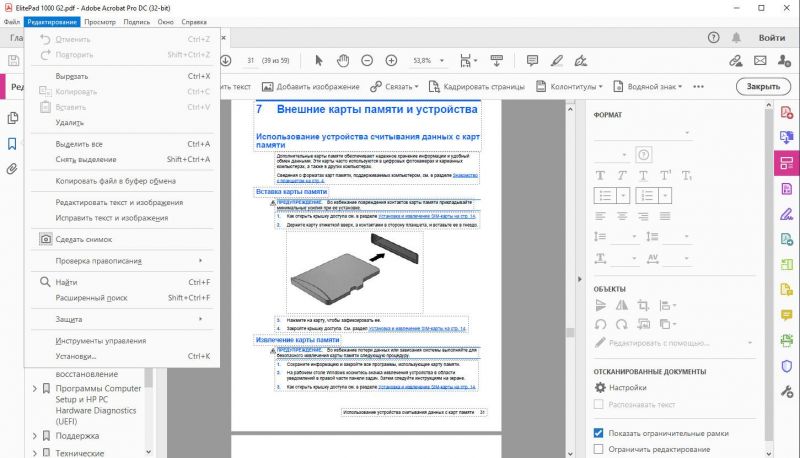Choose Выделить все menu item
Image resolution: width=800 pixels, height=458 pixels.
click(122, 144)
